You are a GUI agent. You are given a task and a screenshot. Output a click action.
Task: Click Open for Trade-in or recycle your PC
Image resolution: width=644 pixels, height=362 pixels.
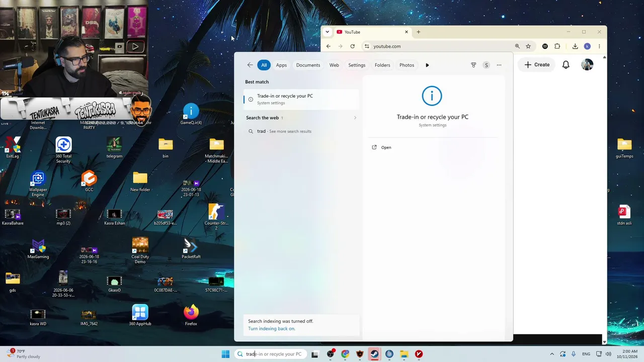click(x=386, y=147)
